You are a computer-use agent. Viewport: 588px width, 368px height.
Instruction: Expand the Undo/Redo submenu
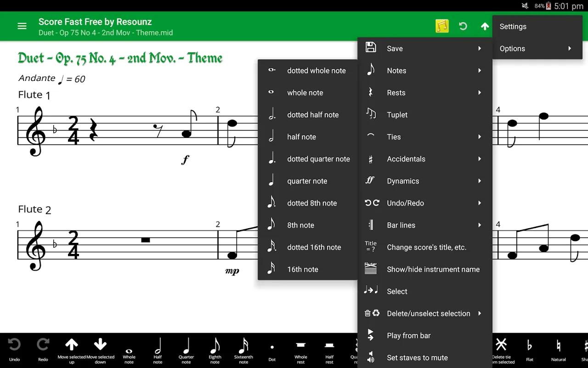425,203
